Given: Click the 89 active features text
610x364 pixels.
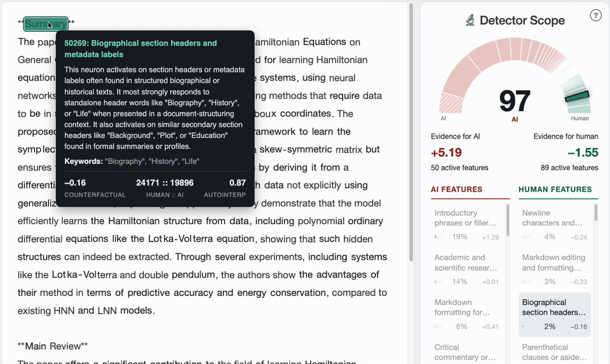Looking at the screenshot, I should coord(569,168).
